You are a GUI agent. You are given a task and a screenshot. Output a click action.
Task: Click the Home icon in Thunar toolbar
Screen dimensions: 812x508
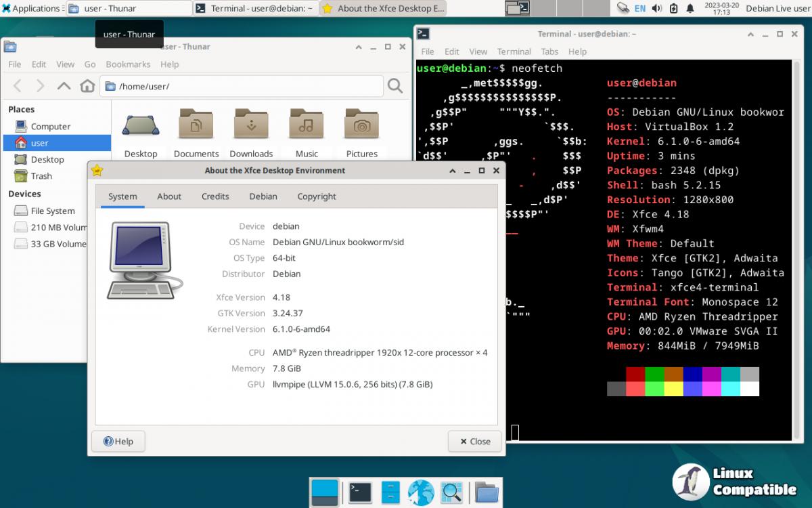click(x=87, y=86)
